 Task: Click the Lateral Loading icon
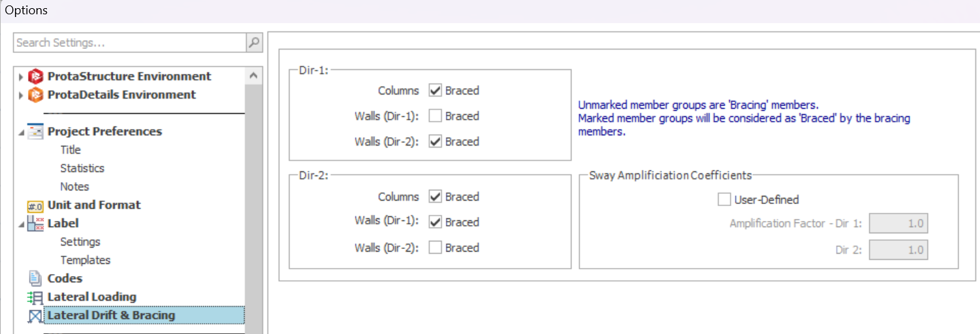[35, 297]
